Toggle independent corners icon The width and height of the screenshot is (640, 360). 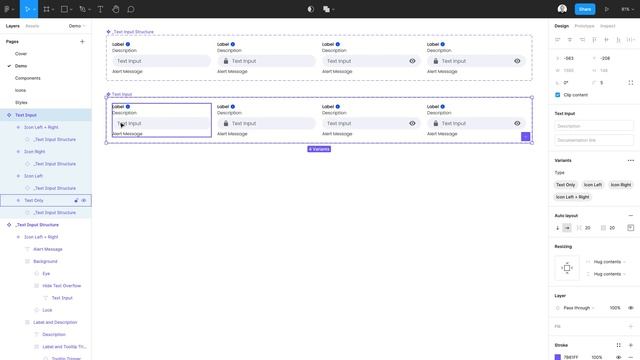631,83
